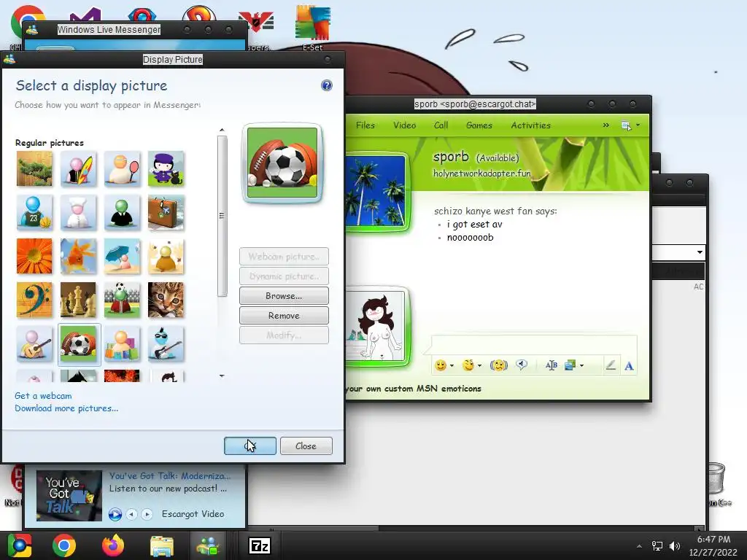The width and height of the screenshot is (747, 560).
Task: Send a nudge with the shaking face icon
Action: coord(499,366)
